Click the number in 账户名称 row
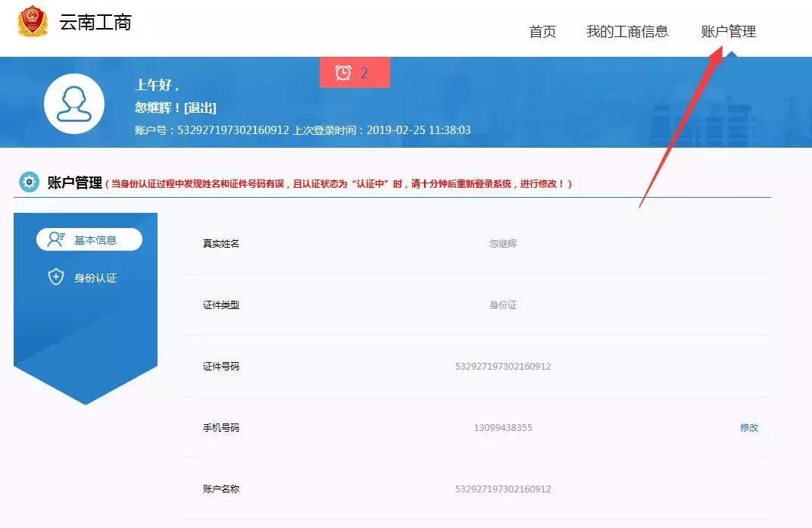812x528 pixels. pos(503,489)
